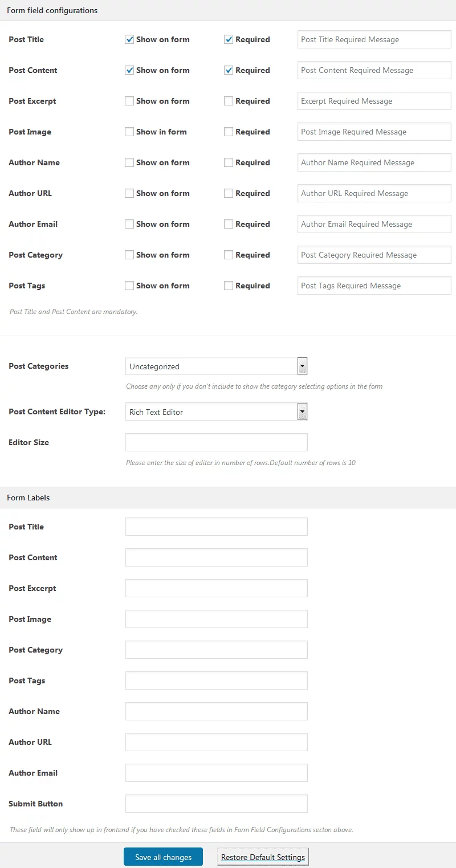This screenshot has width=456, height=868.
Task: Uncheck Required for Post Title
Action: (x=229, y=39)
